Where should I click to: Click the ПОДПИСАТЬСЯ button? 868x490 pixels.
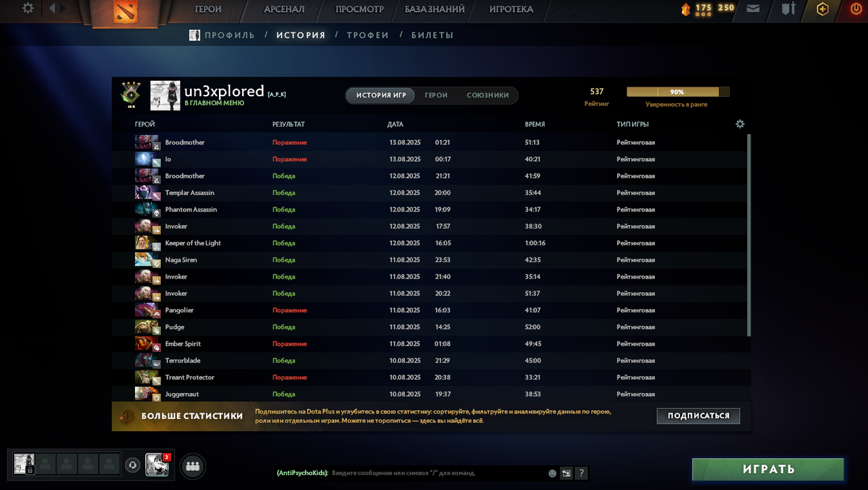tap(698, 416)
